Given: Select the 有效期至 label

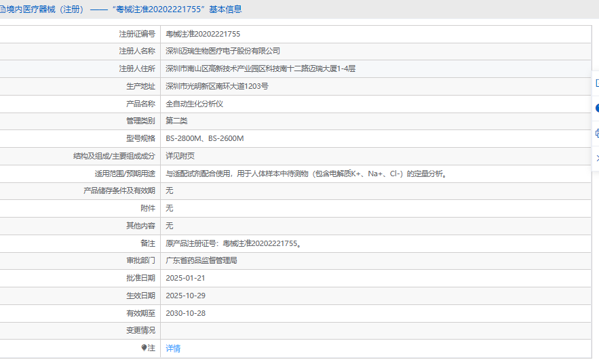Looking at the screenshot, I should click(141, 313).
